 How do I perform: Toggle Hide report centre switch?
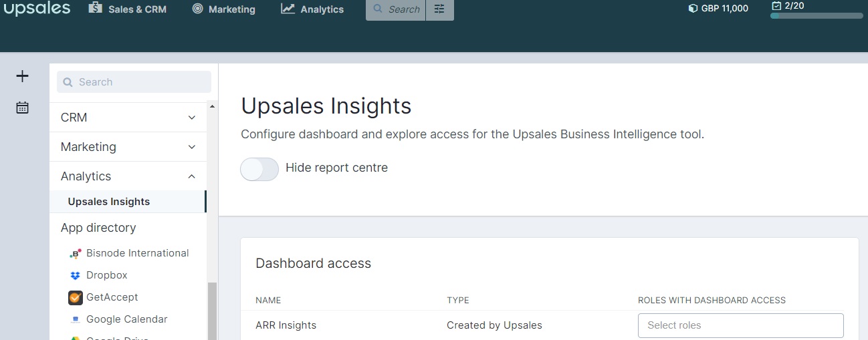pyautogui.click(x=259, y=169)
